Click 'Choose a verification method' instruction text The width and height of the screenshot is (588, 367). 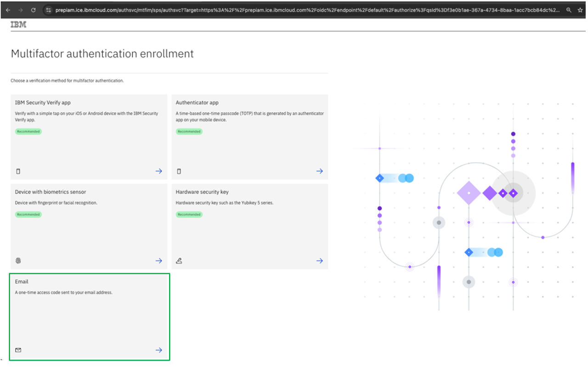(x=67, y=80)
